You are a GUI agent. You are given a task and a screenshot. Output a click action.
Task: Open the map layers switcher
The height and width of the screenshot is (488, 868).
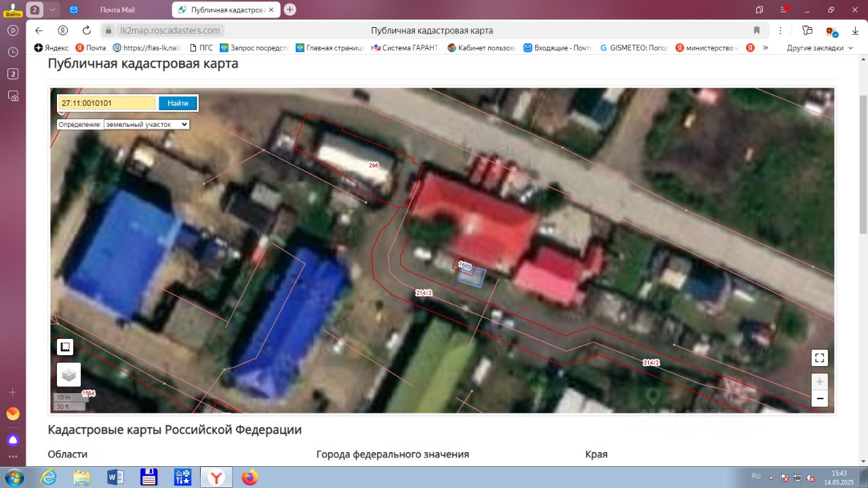coord(68,374)
